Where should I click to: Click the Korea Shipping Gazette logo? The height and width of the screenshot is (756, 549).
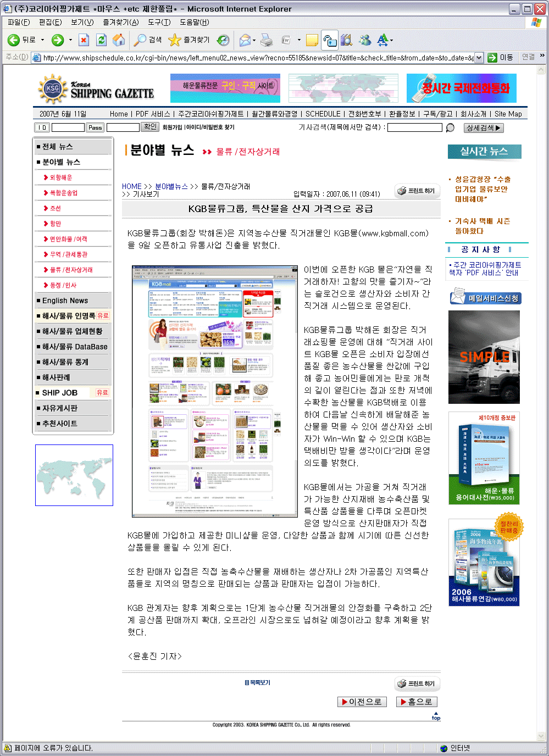(x=97, y=88)
